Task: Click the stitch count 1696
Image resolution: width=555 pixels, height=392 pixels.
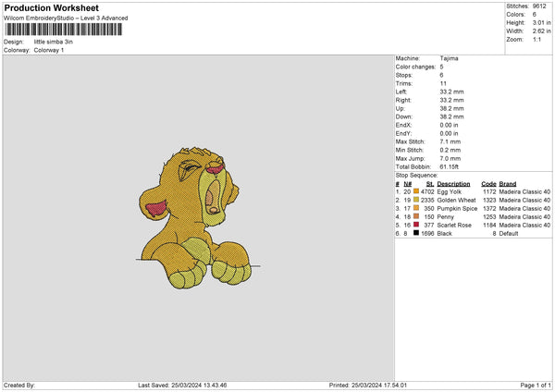Action: click(x=427, y=234)
